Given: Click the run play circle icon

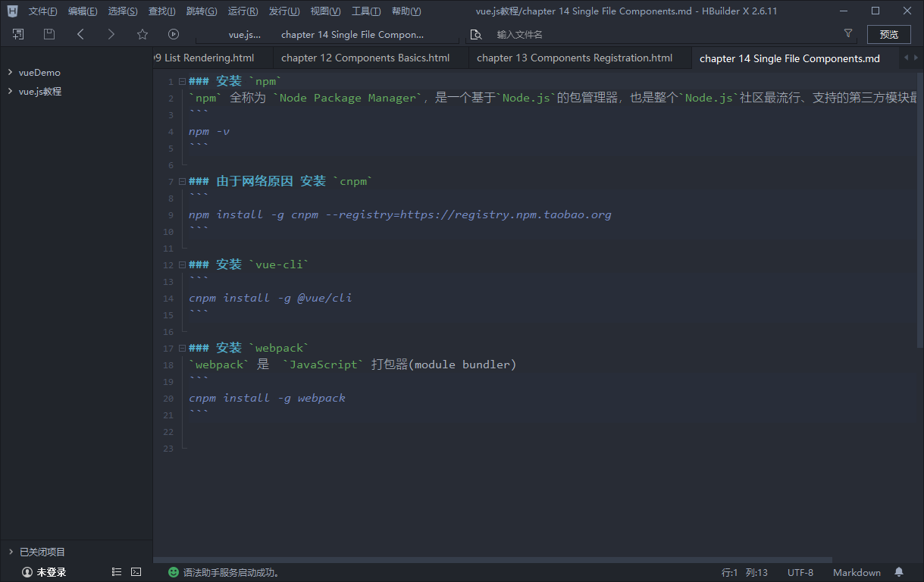Looking at the screenshot, I should pos(174,34).
